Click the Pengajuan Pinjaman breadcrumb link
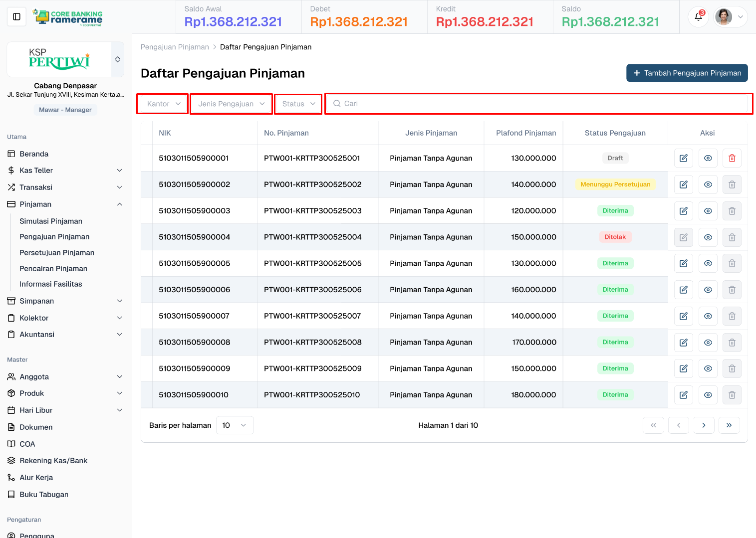 click(x=175, y=47)
